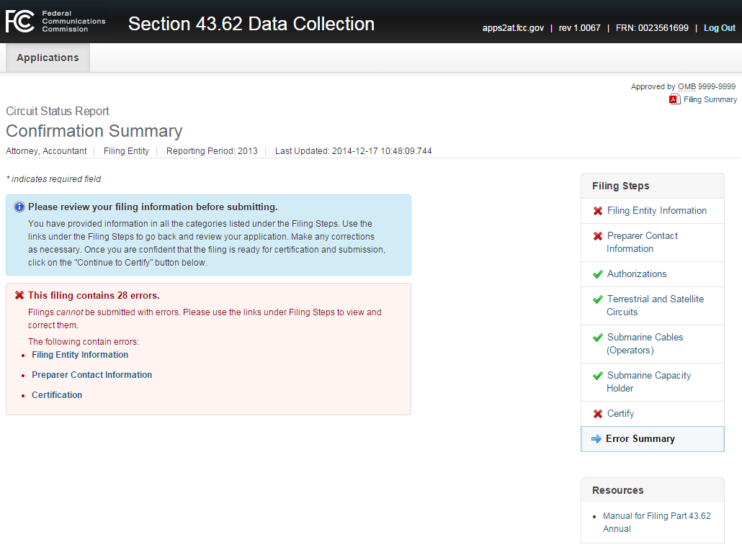Open the Applications tab
The image size is (742, 560).
(48, 58)
